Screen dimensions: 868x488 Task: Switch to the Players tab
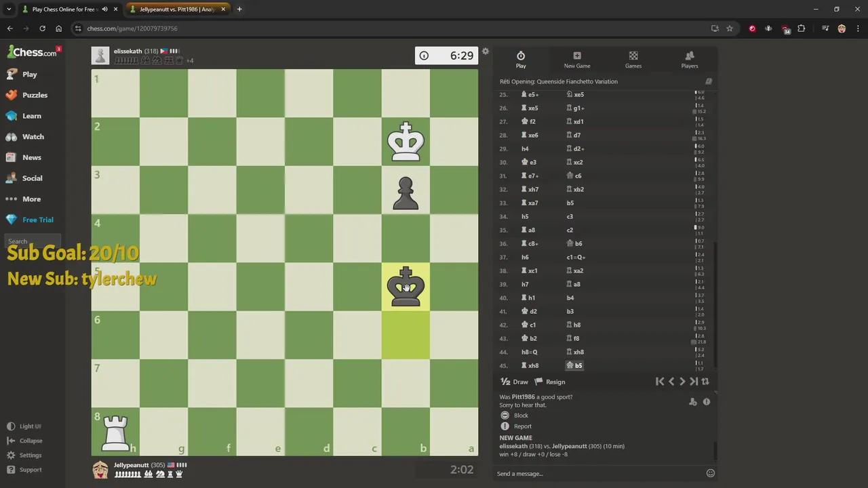[689, 60]
